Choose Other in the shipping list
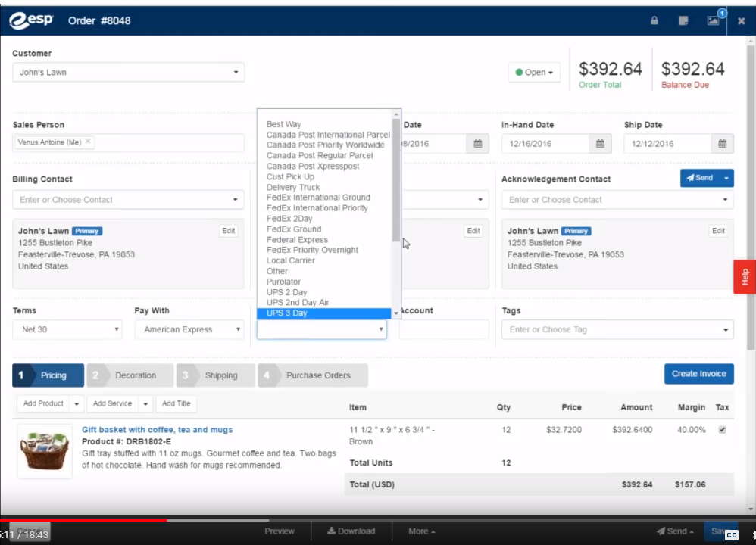The image size is (756, 545). pos(276,271)
